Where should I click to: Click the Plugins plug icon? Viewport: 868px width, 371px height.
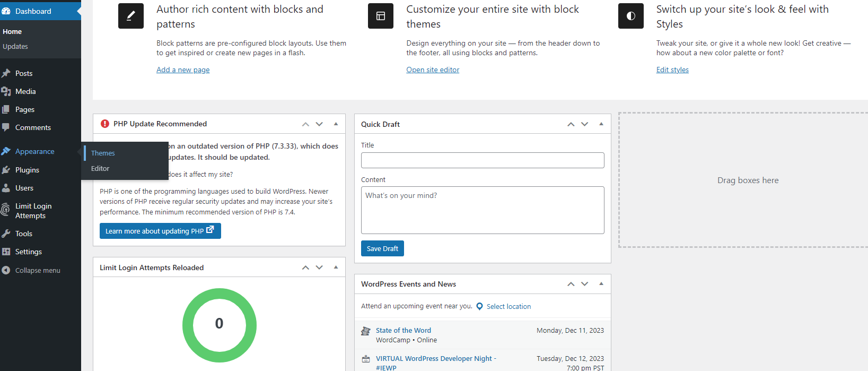6,170
